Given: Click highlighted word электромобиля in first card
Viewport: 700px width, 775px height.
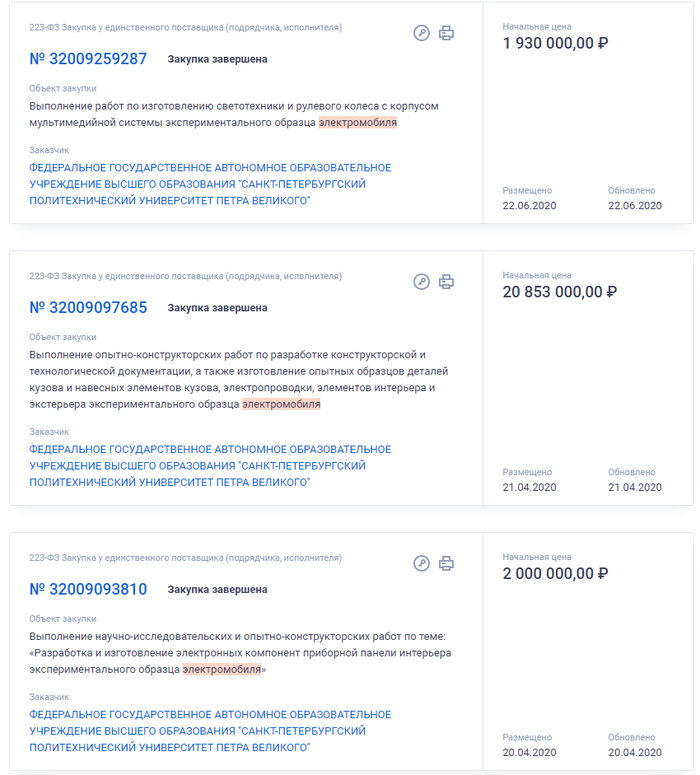Looking at the screenshot, I should tap(357, 122).
